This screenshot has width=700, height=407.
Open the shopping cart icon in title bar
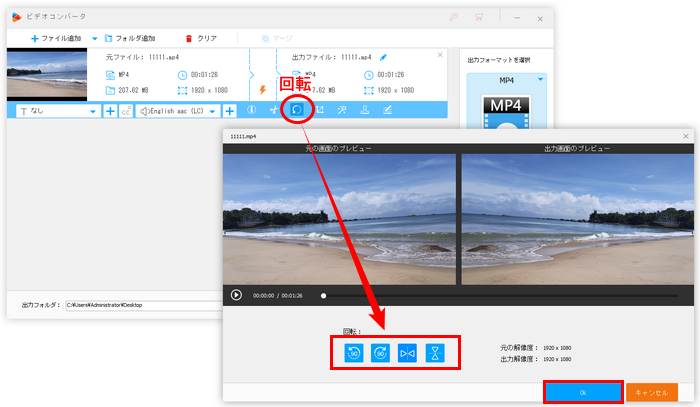479,17
